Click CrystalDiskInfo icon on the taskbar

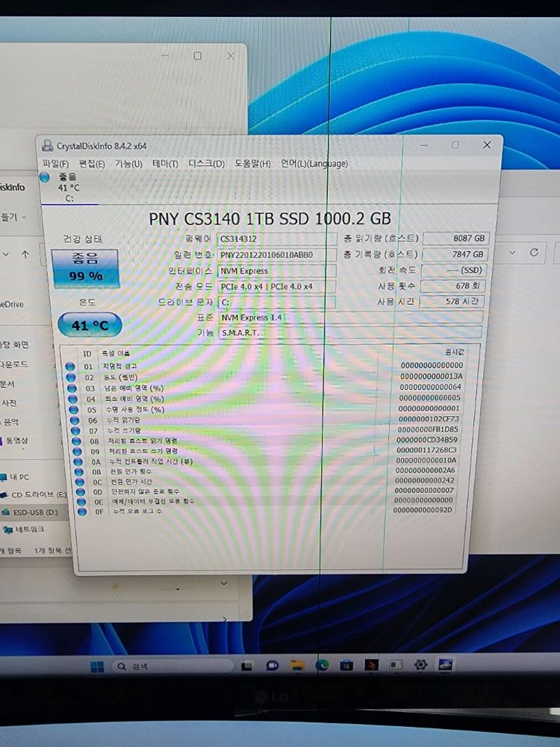click(446, 664)
